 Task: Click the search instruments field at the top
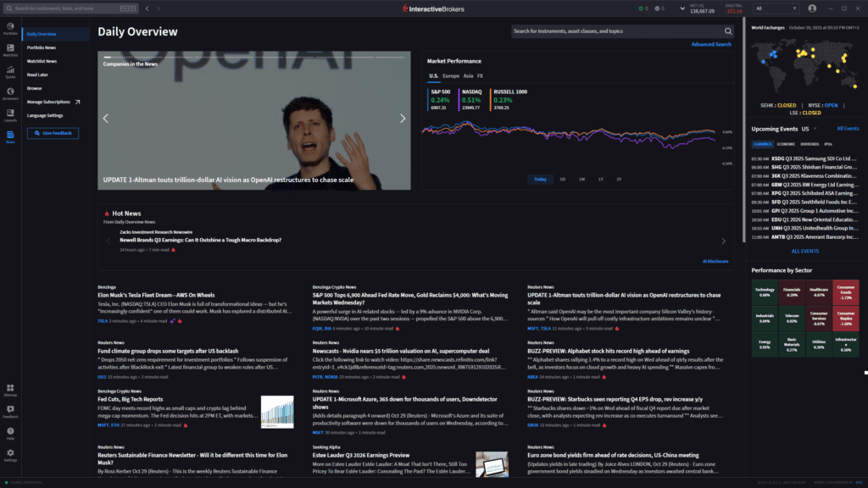pos(59,8)
